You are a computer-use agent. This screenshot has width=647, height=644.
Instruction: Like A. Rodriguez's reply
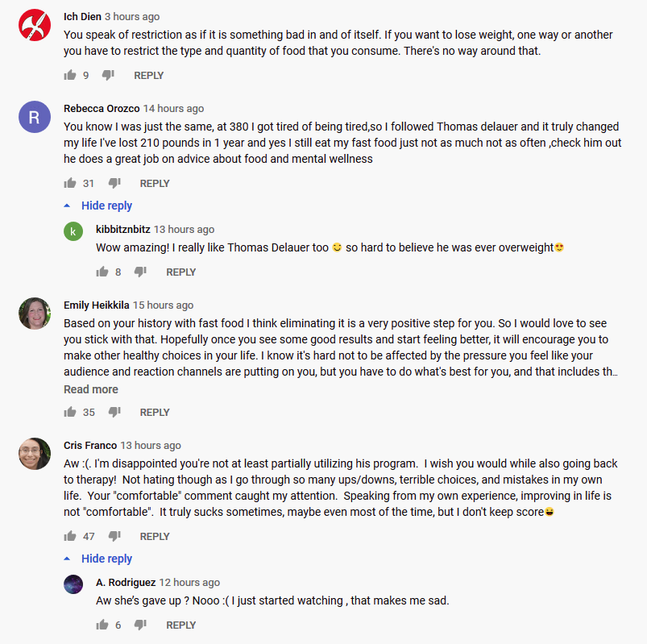click(x=102, y=625)
